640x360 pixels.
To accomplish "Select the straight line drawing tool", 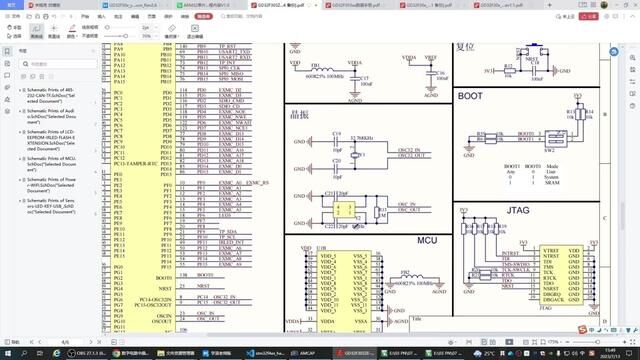I will click(x=54, y=31).
